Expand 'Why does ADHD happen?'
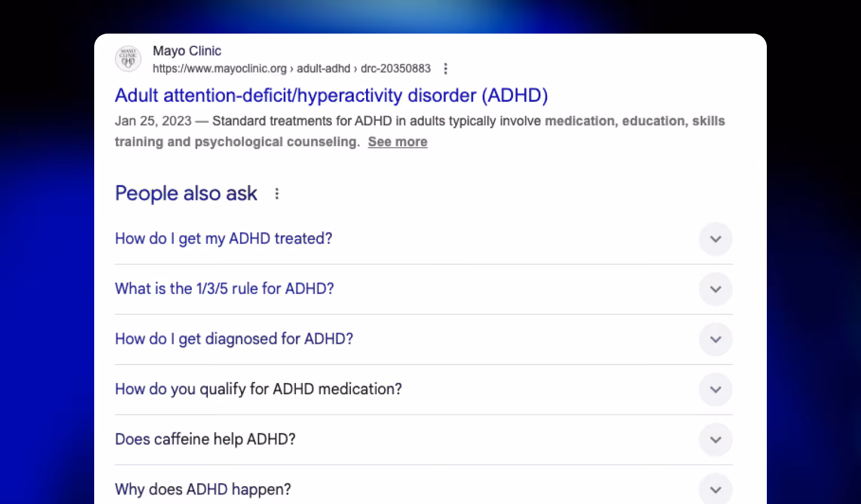861x504 pixels. coord(202,489)
